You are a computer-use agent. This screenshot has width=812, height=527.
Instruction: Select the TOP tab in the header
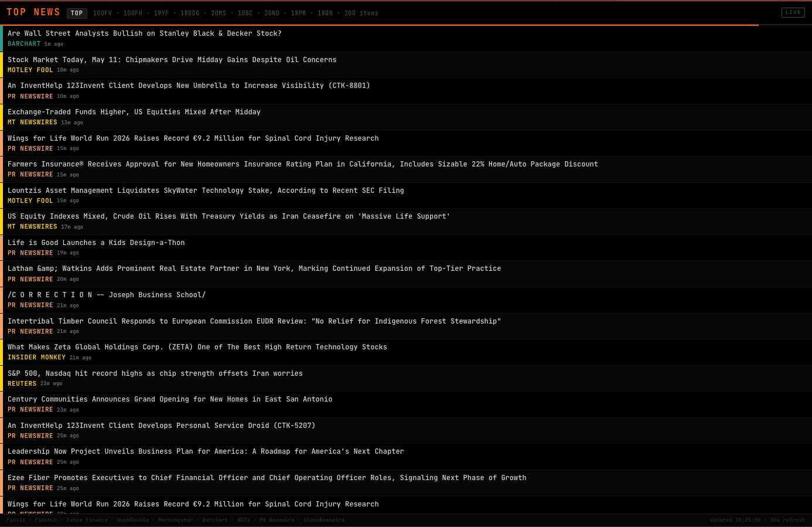77,13
